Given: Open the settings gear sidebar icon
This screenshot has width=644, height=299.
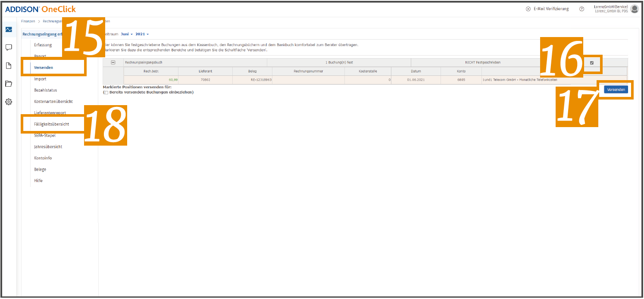Looking at the screenshot, I should pyautogui.click(x=9, y=102).
